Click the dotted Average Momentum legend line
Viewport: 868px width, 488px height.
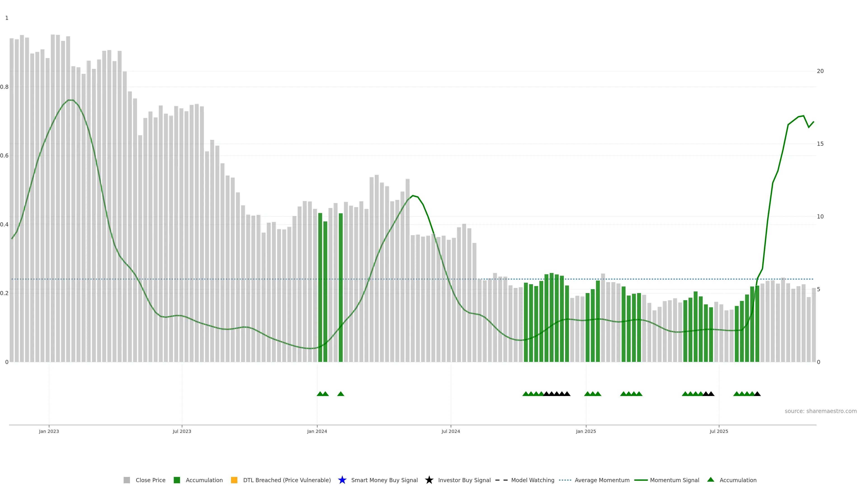tap(565, 480)
